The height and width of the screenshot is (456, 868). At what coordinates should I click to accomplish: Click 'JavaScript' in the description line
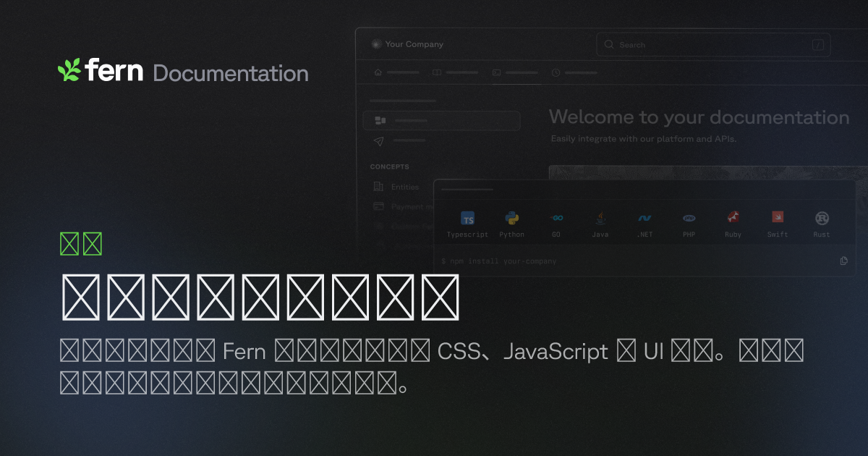556,352
